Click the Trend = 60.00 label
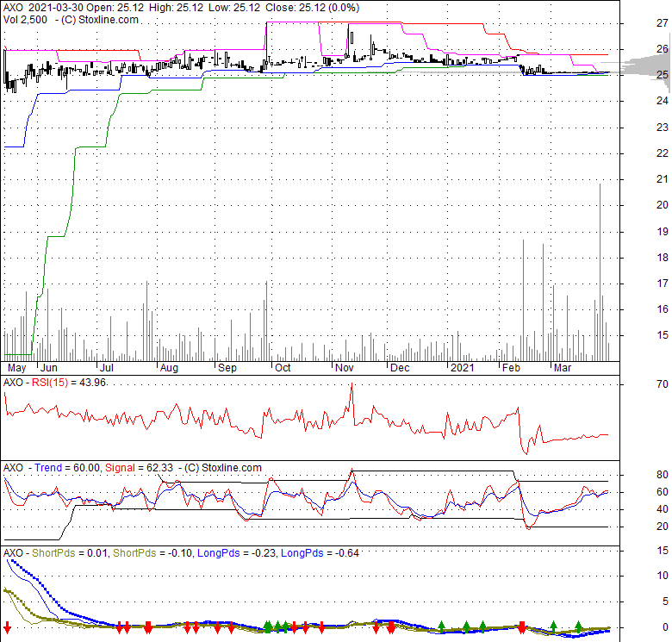This screenshot has height=642, width=672. [x=66, y=468]
